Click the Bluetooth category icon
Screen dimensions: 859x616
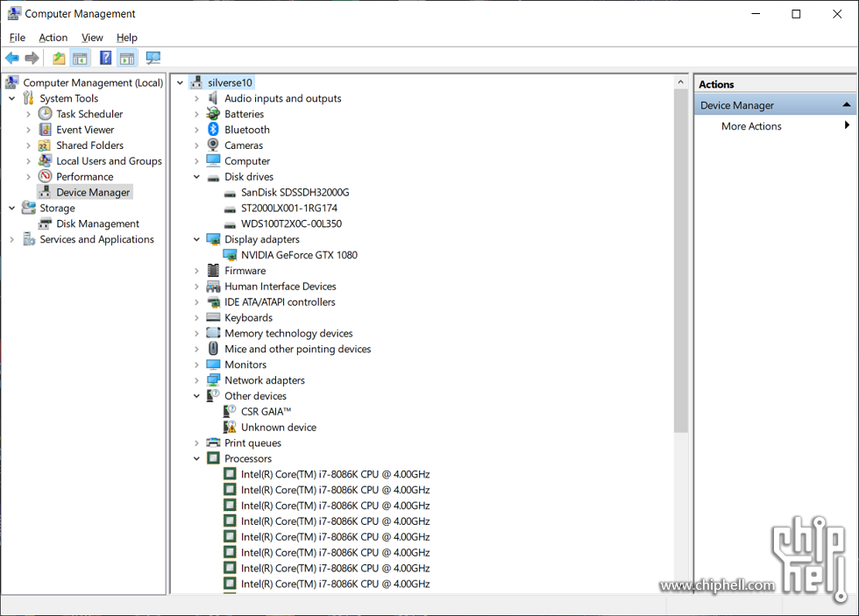[213, 130]
